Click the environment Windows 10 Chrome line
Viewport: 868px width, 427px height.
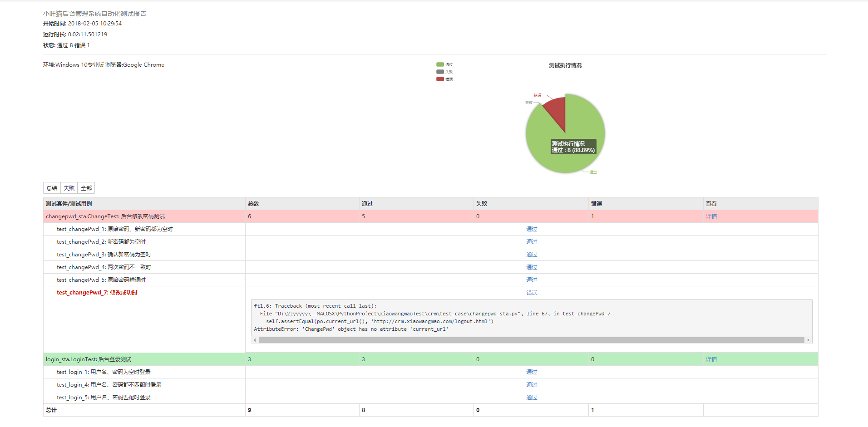click(x=104, y=65)
